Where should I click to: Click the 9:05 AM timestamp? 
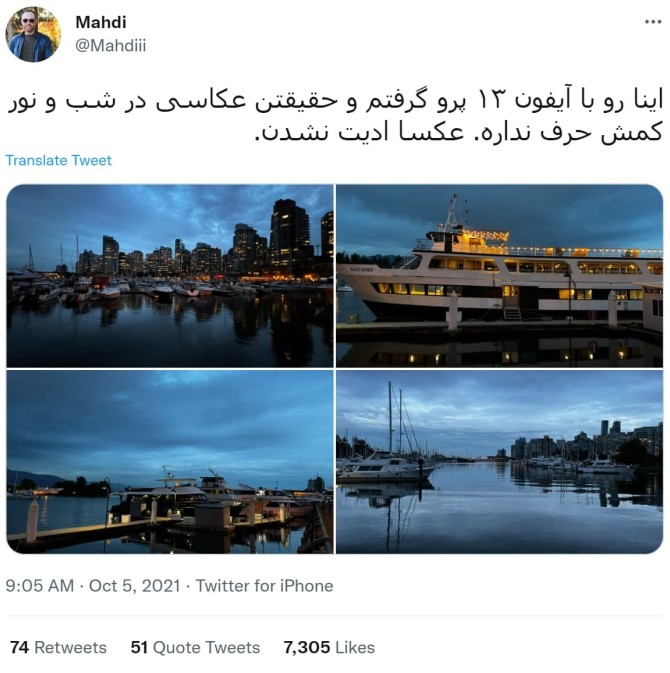[39, 586]
